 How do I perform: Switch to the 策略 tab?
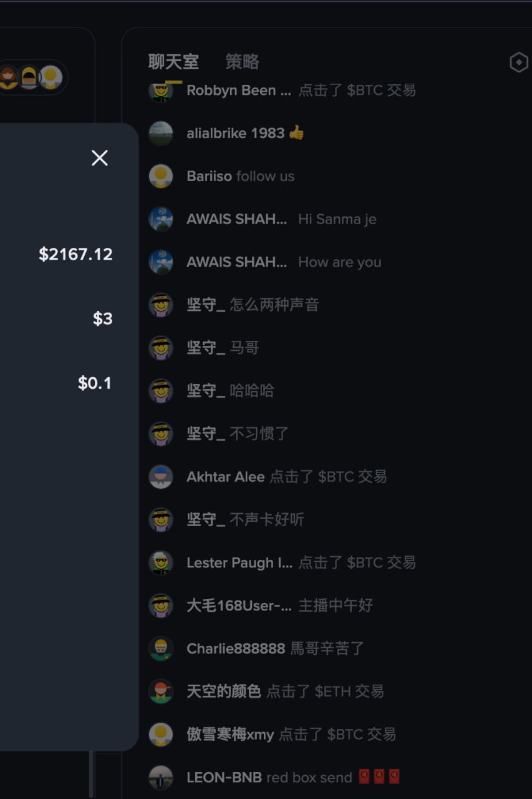pos(242,62)
